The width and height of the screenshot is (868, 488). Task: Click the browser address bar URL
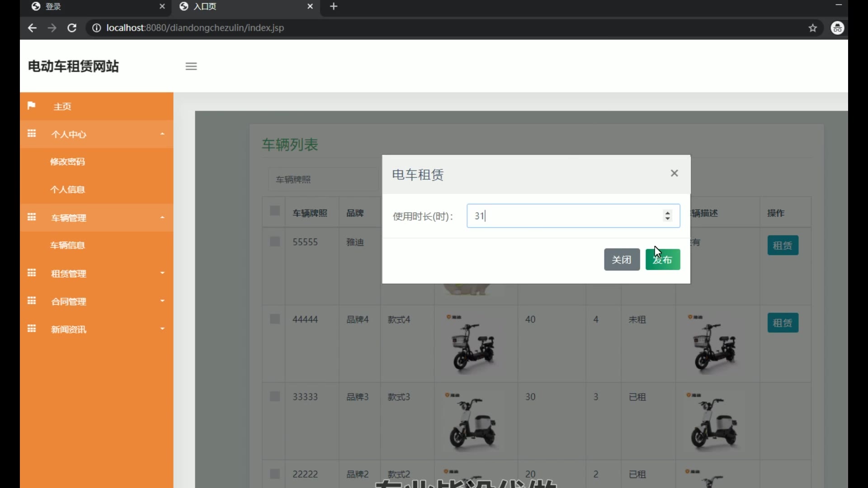coord(195,28)
